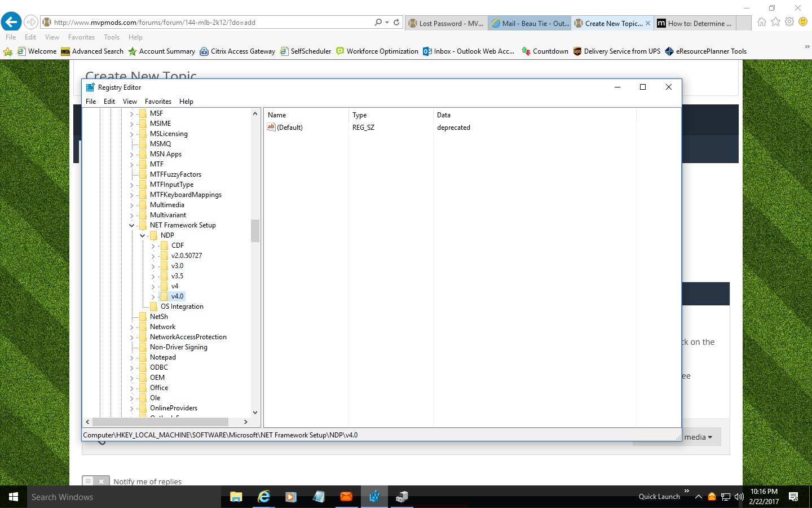Select the OS Integration key

[x=182, y=306]
